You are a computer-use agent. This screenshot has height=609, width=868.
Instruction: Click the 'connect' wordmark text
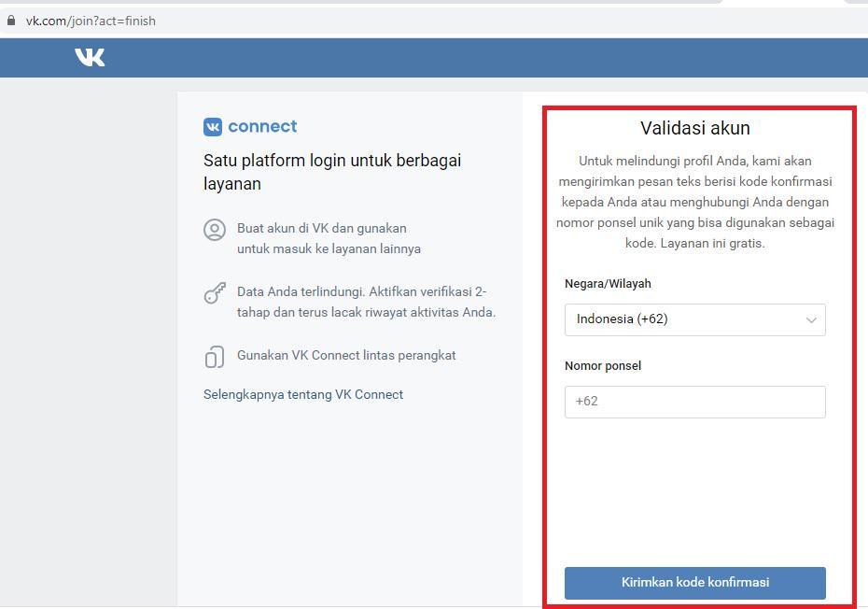pos(262,126)
